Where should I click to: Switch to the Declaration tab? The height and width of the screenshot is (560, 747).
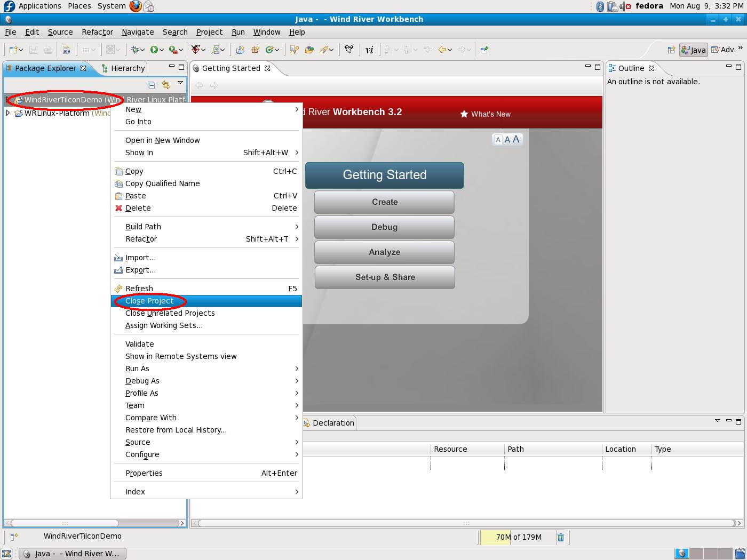coord(329,423)
